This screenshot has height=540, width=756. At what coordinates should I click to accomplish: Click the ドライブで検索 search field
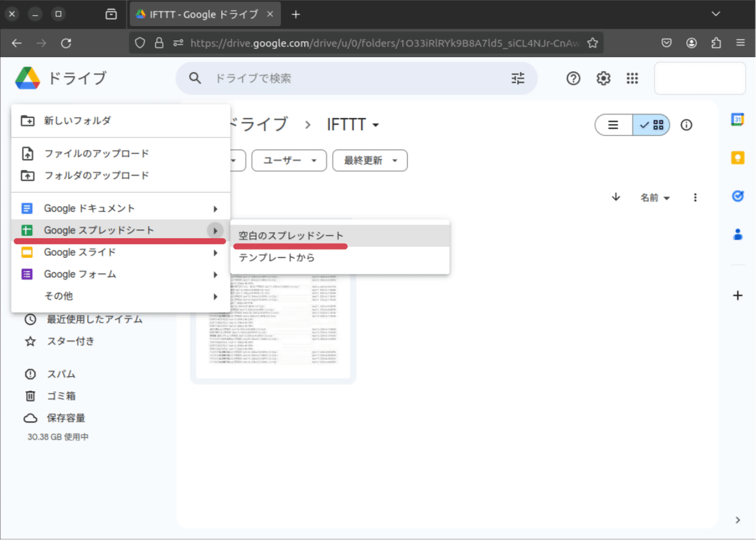pyautogui.click(x=357, y=78)
